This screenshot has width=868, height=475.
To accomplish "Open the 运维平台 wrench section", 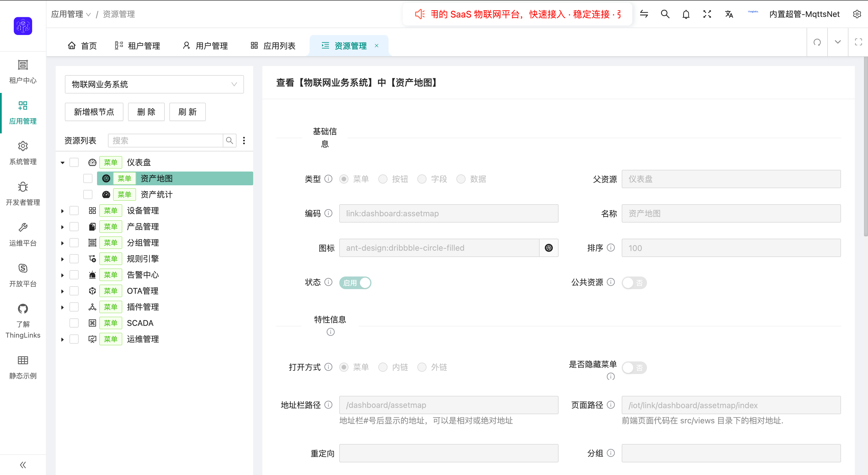I will click(x=23, y=234).
